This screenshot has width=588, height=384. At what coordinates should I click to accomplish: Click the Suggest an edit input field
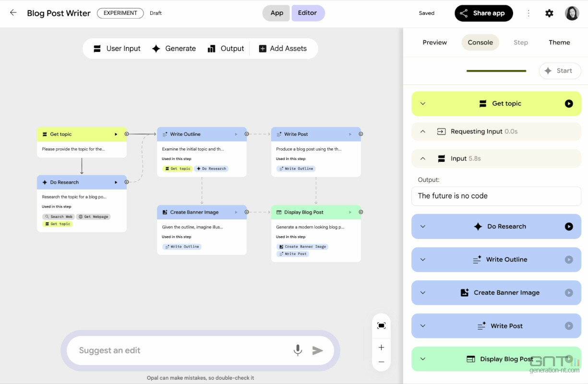click(182, 350)
